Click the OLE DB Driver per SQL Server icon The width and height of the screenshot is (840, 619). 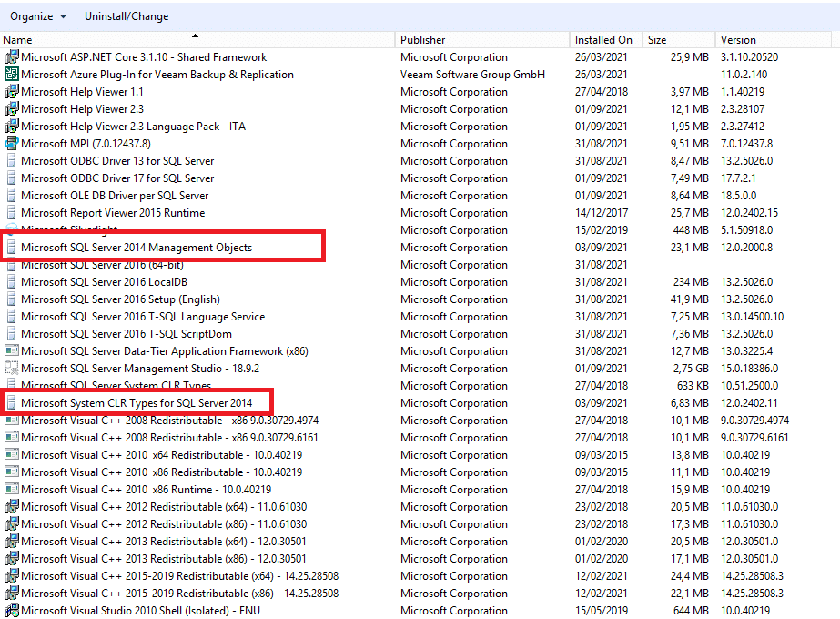[x=11, y=195]
